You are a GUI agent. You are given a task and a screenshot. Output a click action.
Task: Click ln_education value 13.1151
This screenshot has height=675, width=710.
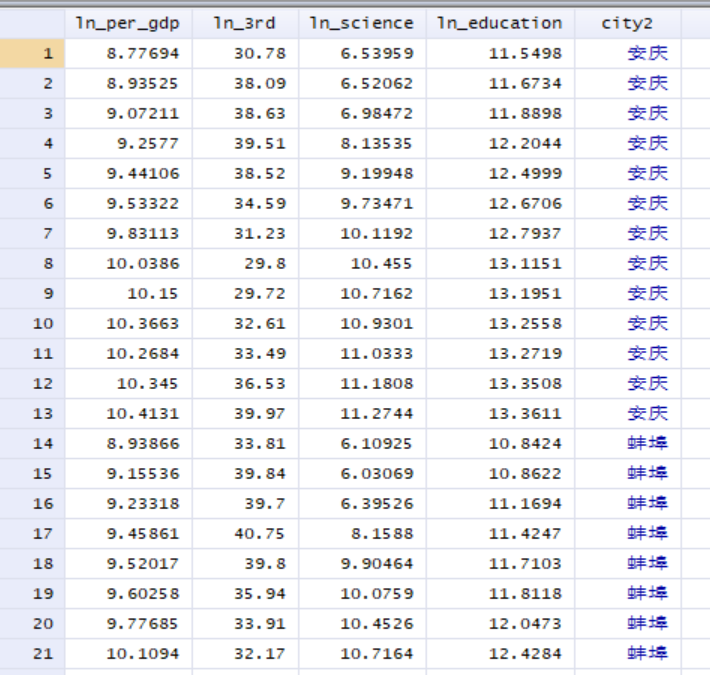(525, 263)
